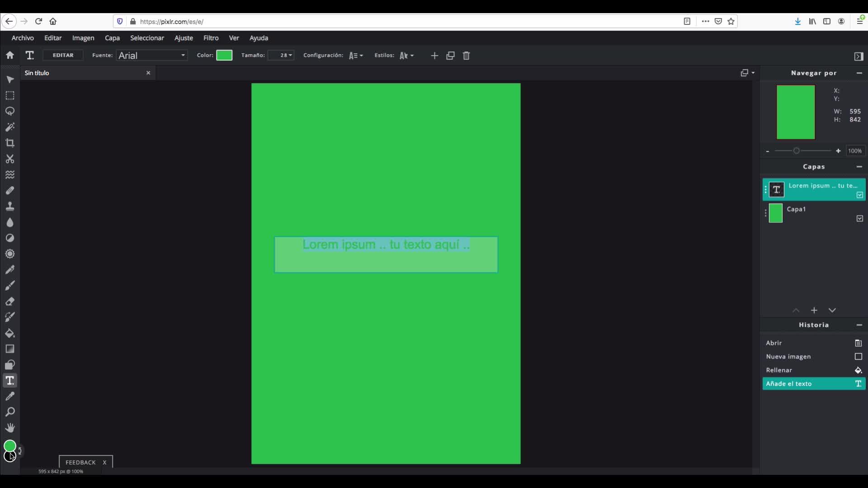Screen dimensions: 868x488
Task: Open the text Color swatch
Action: click(x=224, y=55)
